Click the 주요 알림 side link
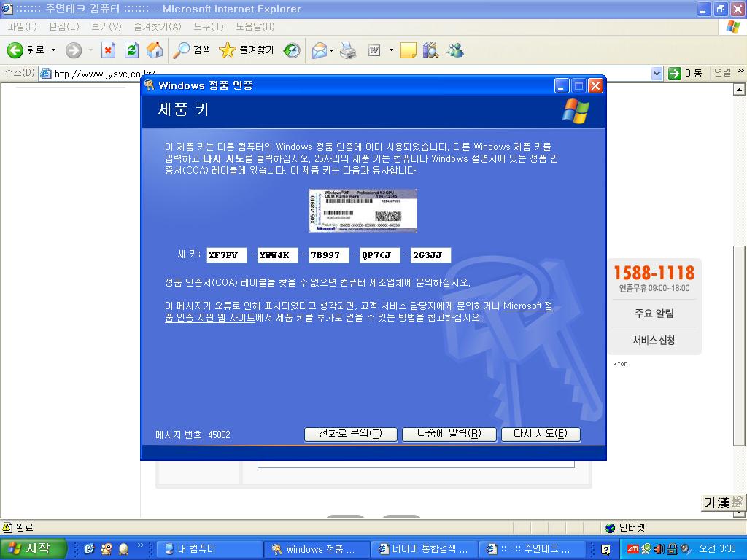 click(654, 314)
